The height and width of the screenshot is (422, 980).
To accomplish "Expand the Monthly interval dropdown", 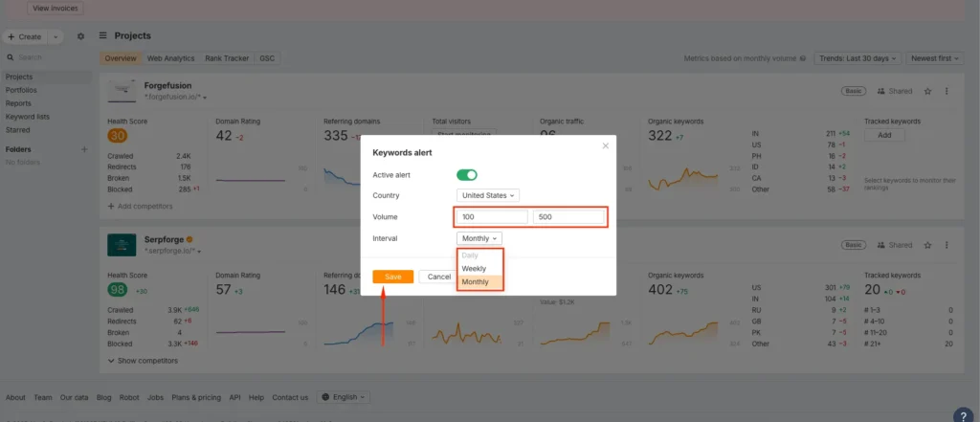I will 479,238.
